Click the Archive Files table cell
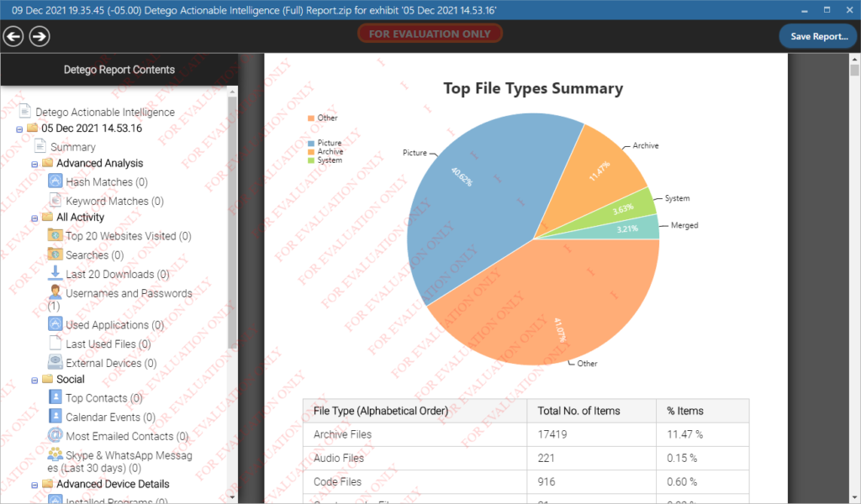Viewport: 861px width, 504px height. [415, 434]
